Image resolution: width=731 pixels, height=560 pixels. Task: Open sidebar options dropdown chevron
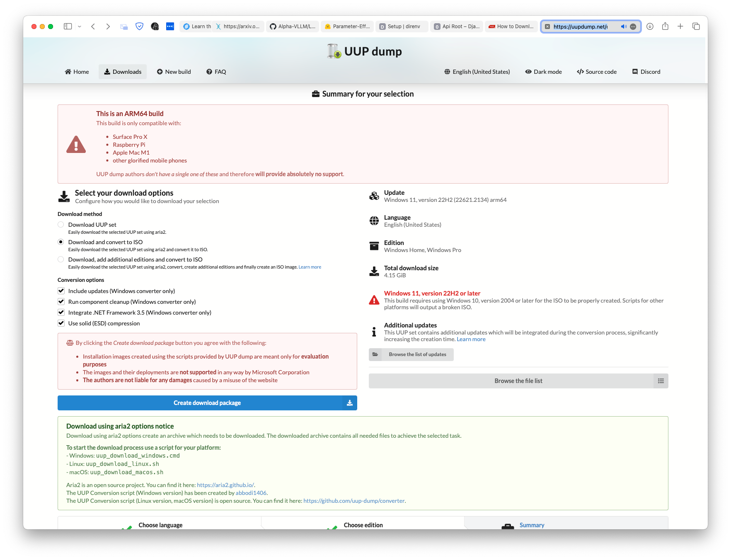point(80,27)
